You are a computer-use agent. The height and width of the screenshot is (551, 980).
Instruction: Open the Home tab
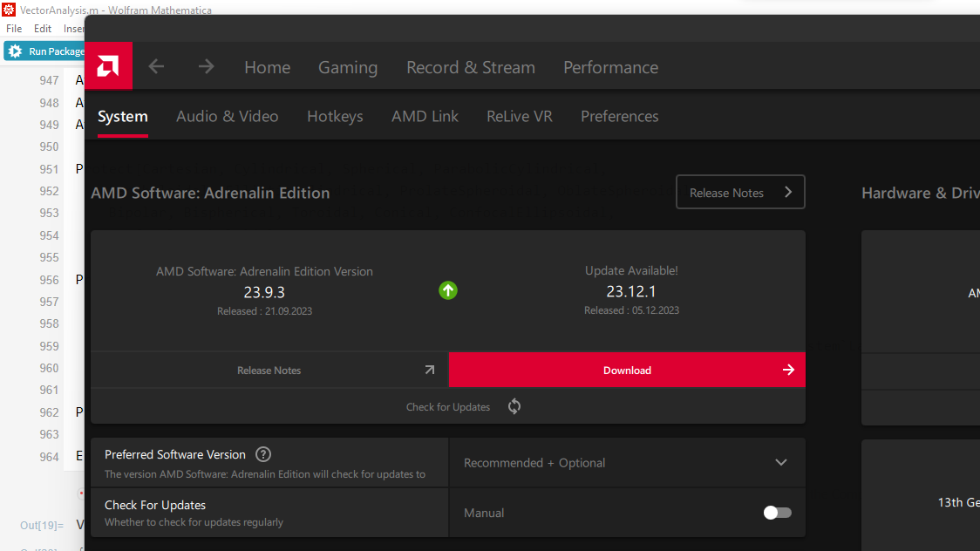[267, 67]
